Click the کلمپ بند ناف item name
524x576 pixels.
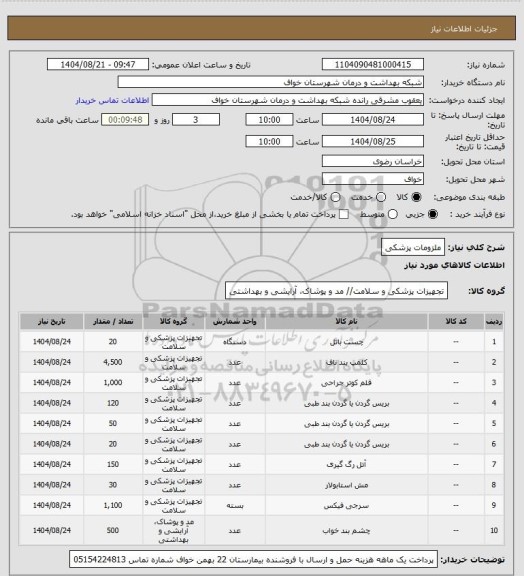[x=346, y=363]
